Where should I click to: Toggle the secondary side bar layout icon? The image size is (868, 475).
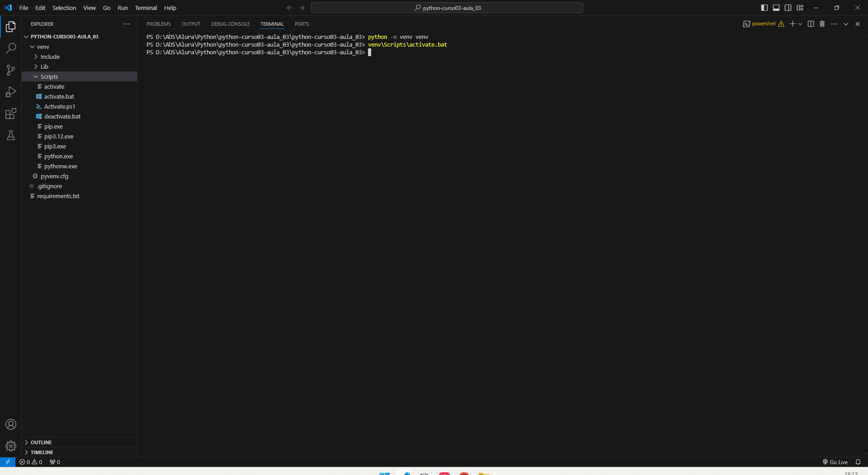point(788,8)
